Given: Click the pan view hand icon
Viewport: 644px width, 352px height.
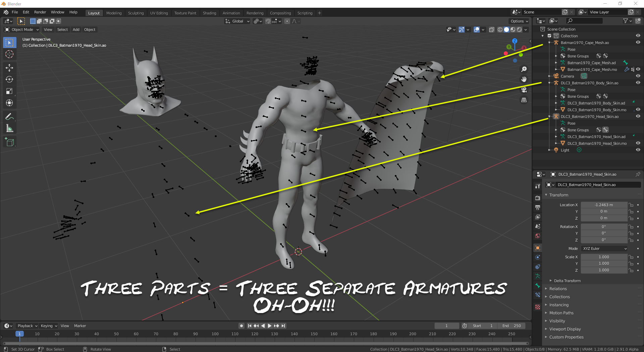Looking at the screenshot, I should pyautogui.click(x=524, y=79).
